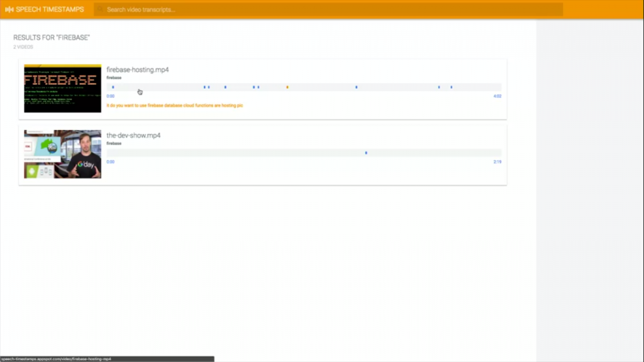Open the the-dev-show.mp4 title link

coord(133,136)
